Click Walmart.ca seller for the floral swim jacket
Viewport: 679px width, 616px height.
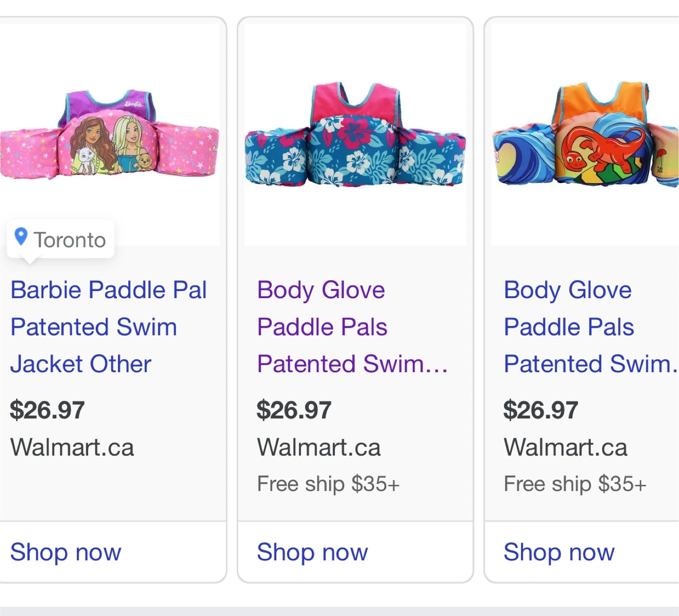319,447
